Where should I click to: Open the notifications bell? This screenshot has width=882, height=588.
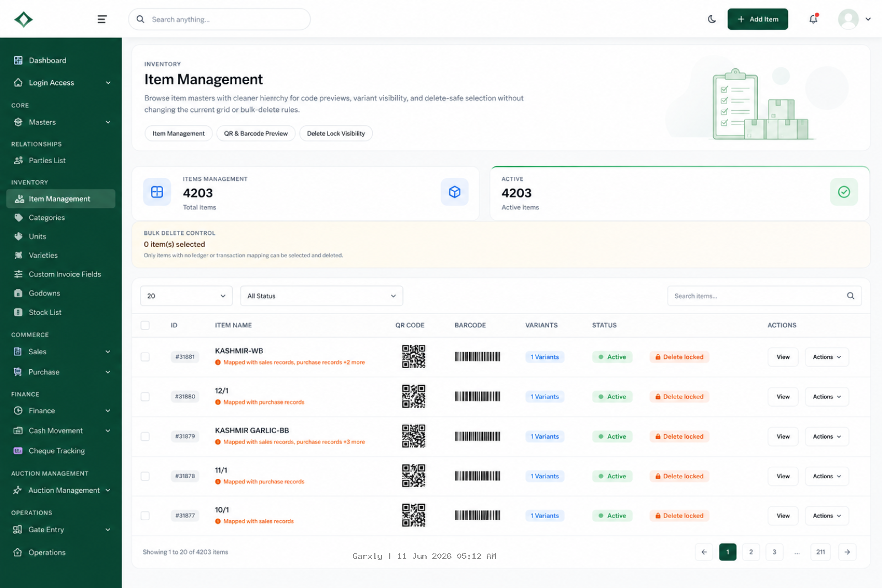click(x=813, y=19)
